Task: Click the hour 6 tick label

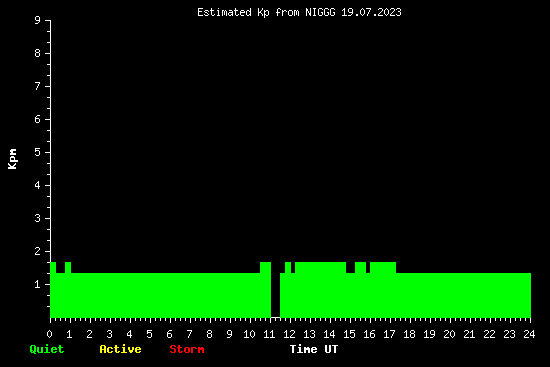Action: pyautogui.click(x=169, y=334)
